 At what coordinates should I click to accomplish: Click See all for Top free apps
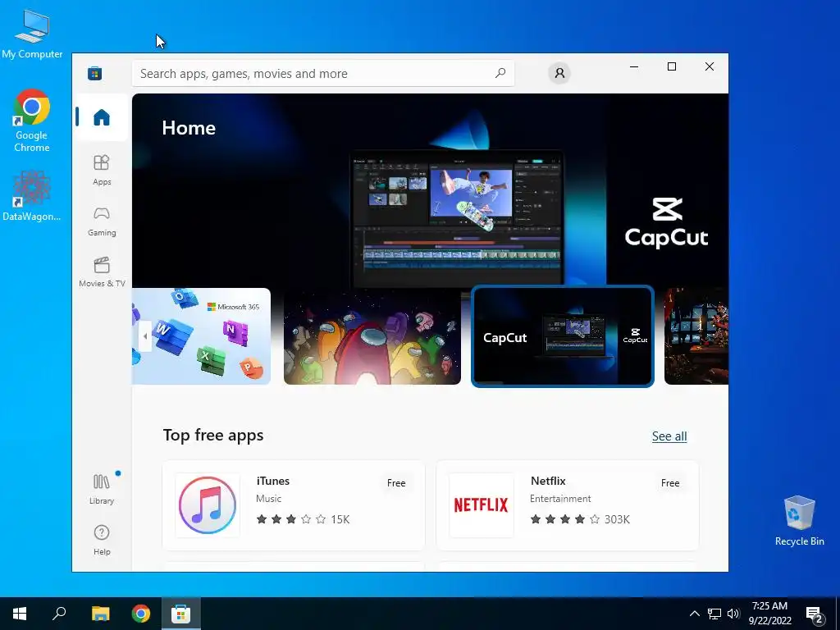tap(669, 436)
